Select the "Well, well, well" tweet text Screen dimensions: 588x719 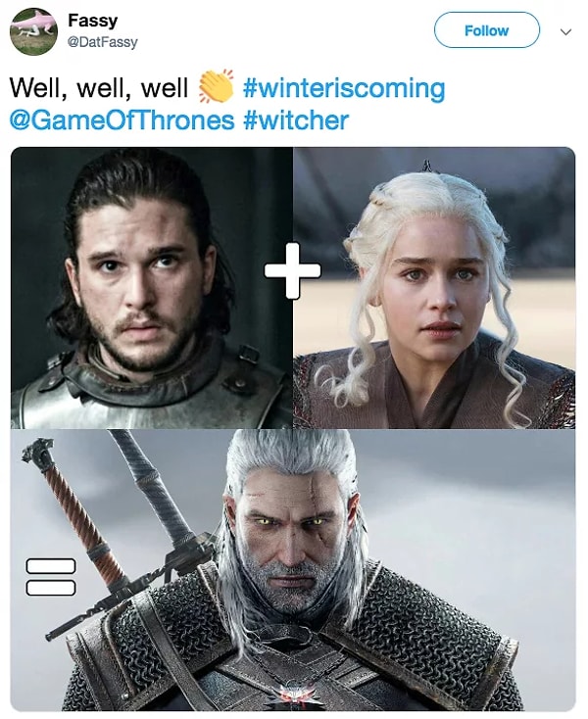click(99, 87)
